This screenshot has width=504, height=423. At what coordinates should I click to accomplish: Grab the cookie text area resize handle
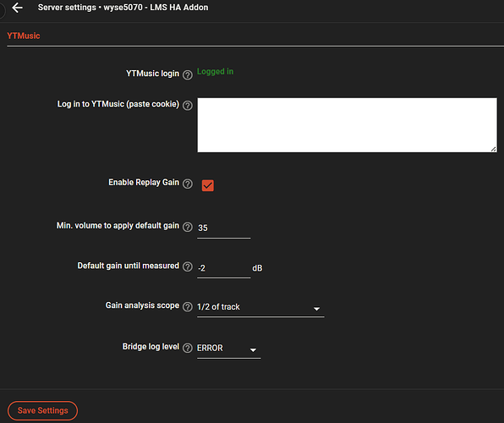tap(493, 149)
